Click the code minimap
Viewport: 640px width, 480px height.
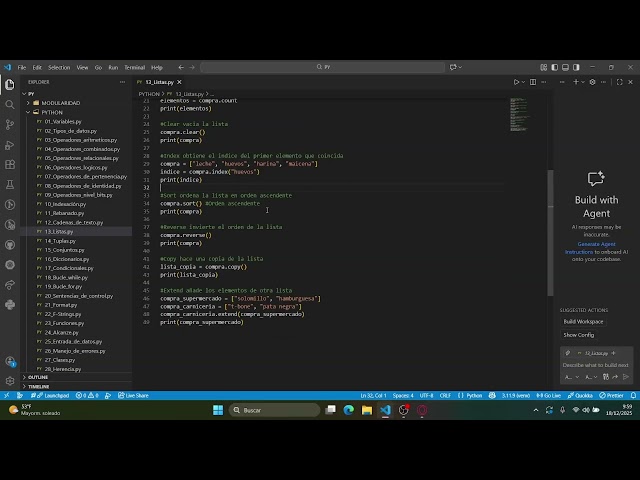(519, 115)
